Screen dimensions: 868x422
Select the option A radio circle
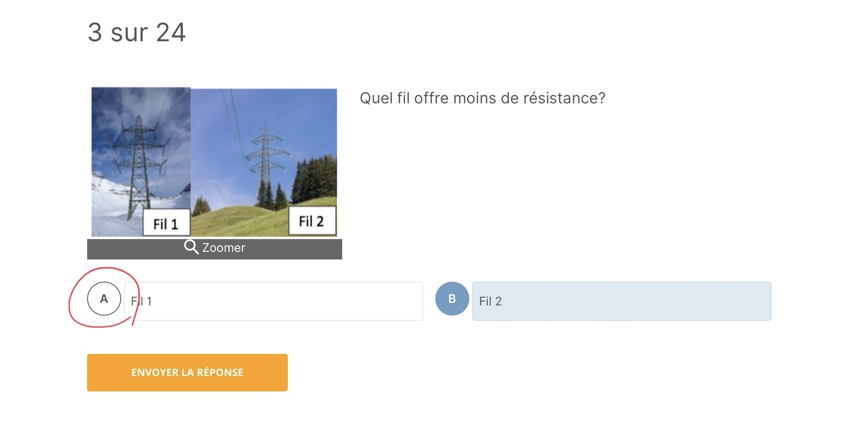(x=104, y=299)
